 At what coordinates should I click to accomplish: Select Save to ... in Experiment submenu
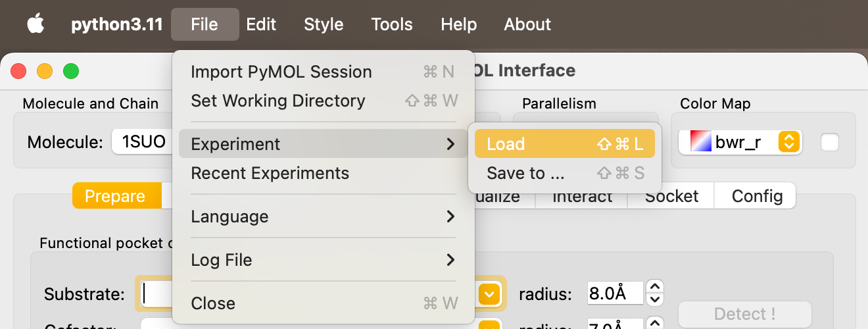click(565, 173)
